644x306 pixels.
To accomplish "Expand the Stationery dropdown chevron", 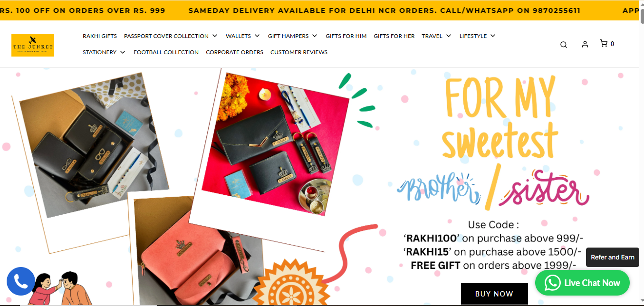I will coord(123,52).
